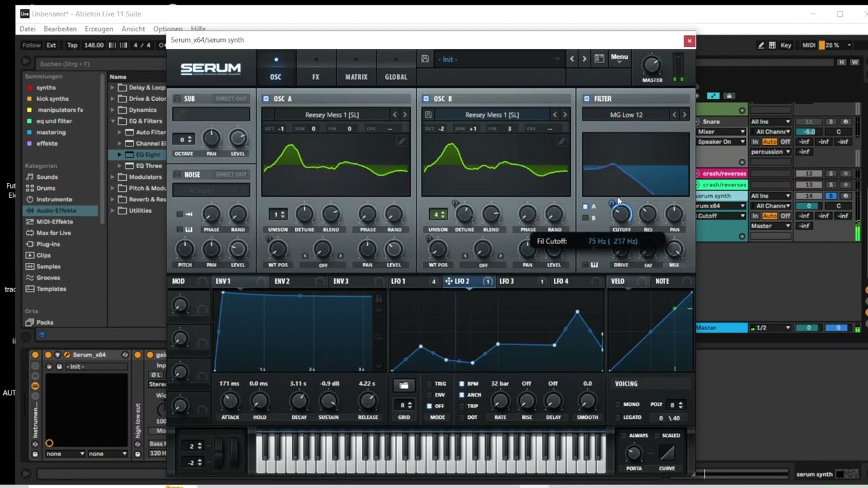Enable the SUB oscillator
Screen dimensions: 868x488
tap(178, 99)
